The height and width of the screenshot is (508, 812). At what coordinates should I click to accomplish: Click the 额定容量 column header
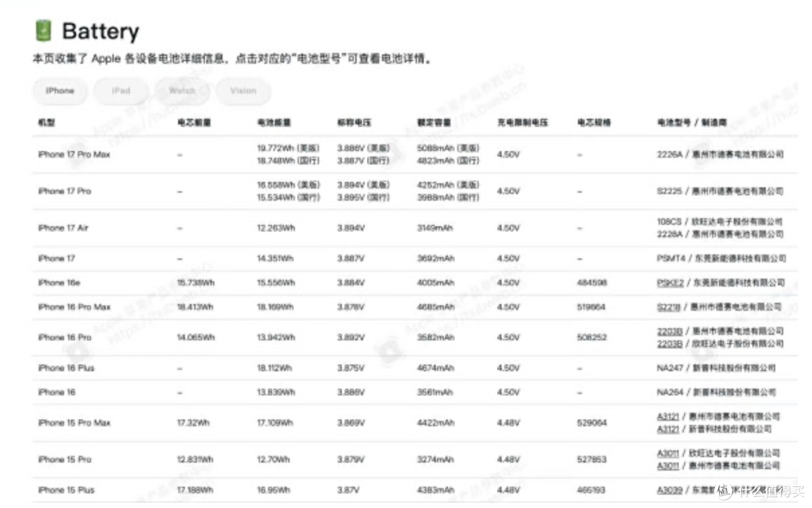click(x=434, y=123)
